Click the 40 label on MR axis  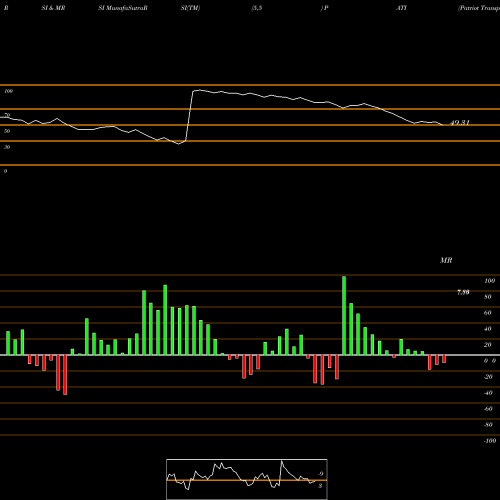(488, 329)
